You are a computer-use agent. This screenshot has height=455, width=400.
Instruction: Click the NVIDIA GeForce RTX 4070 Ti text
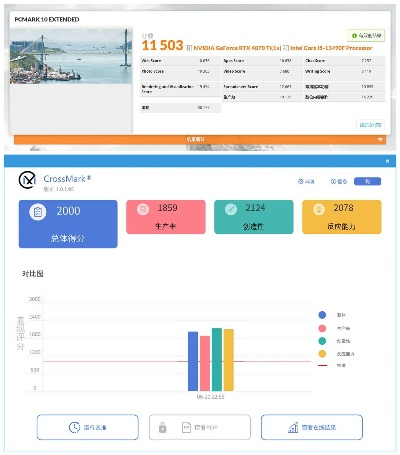pos(237,48)
